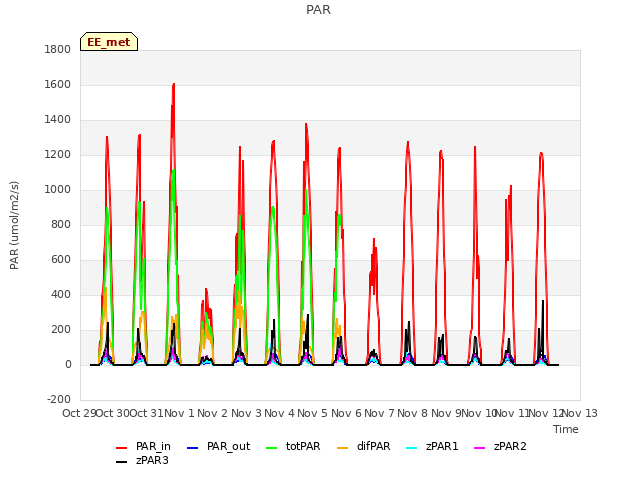Click the green totPAR legend swatch
The image size is (640, 480).
[271, 448]
